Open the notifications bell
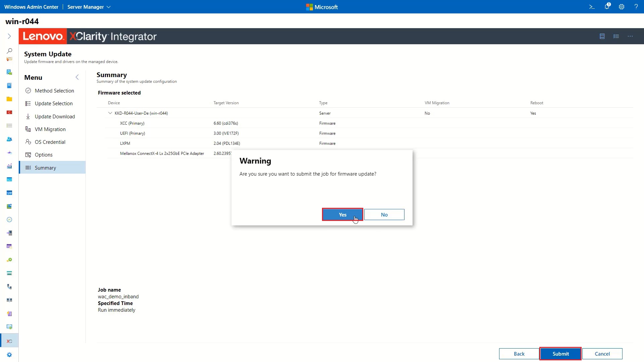 607,6
